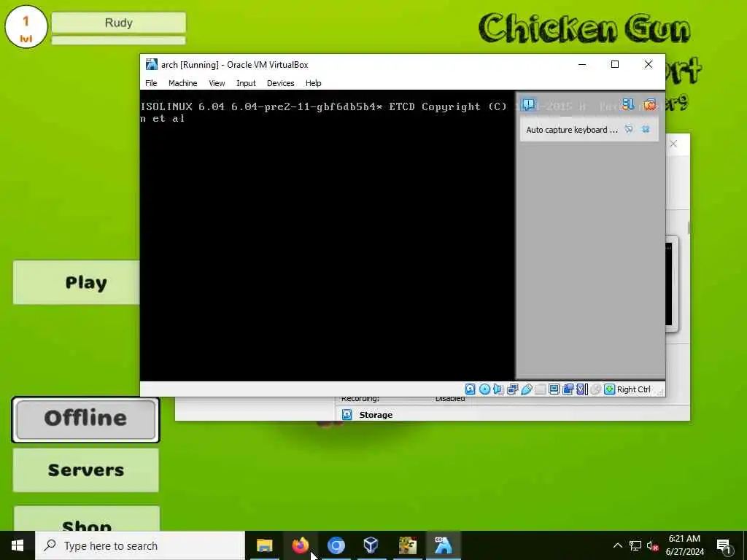Click the Servers button in Chicken Gun
This screenshot has height=560, width=747.
click(86, 470)
